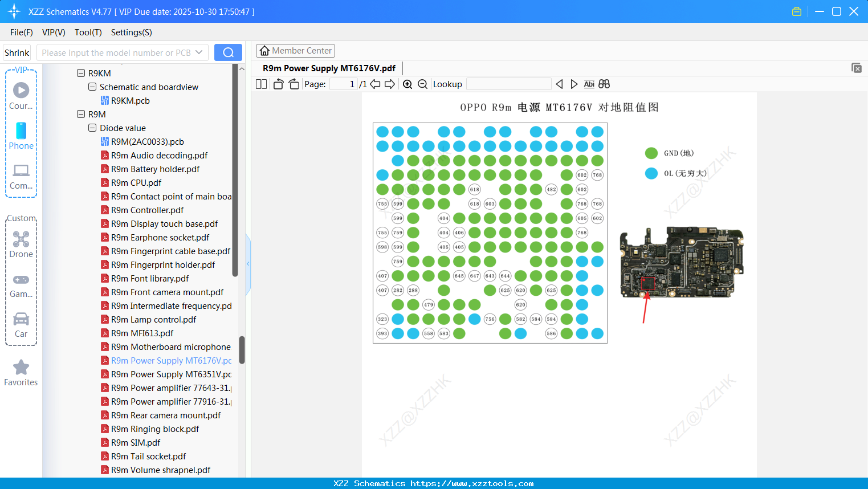Screen dimensions: 868x489
Task: Rotate the PDF counterclockwise
Action: 278,84
